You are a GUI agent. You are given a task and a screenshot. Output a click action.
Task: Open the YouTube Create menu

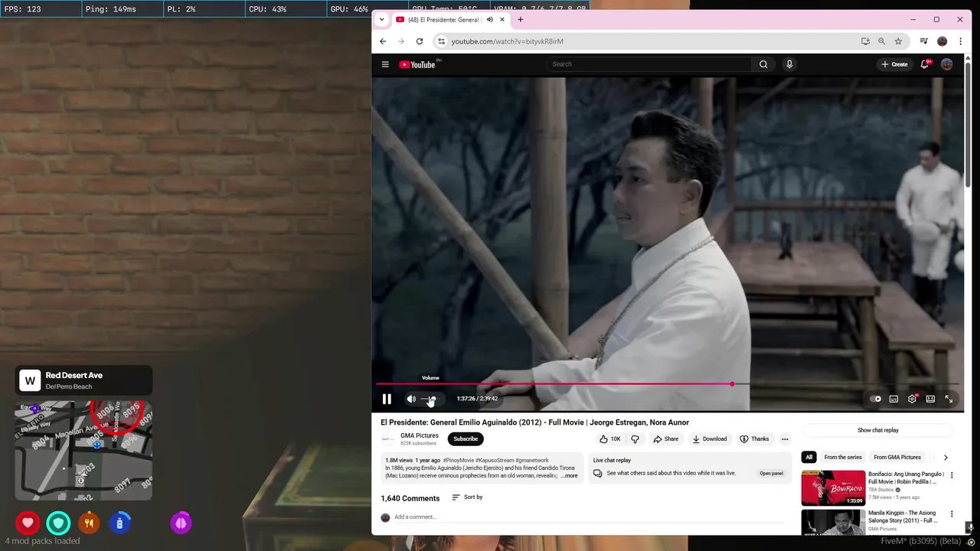pos(894,64)
